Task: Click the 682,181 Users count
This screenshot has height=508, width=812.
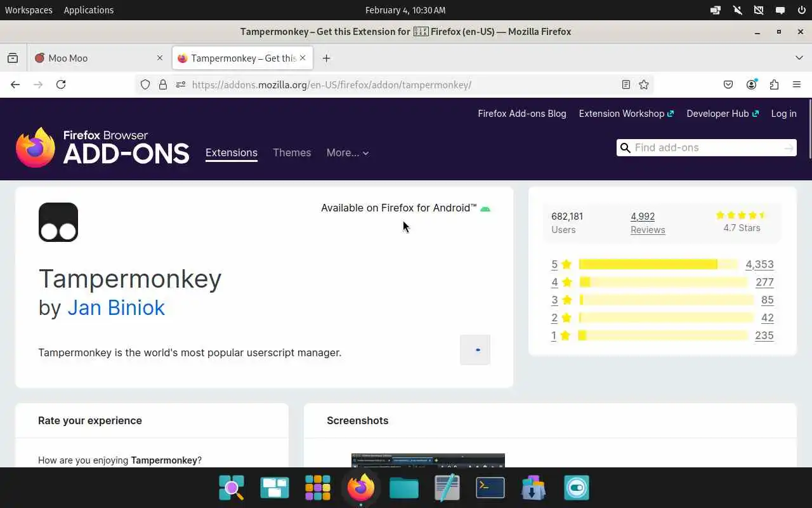Action: (567, 223)
